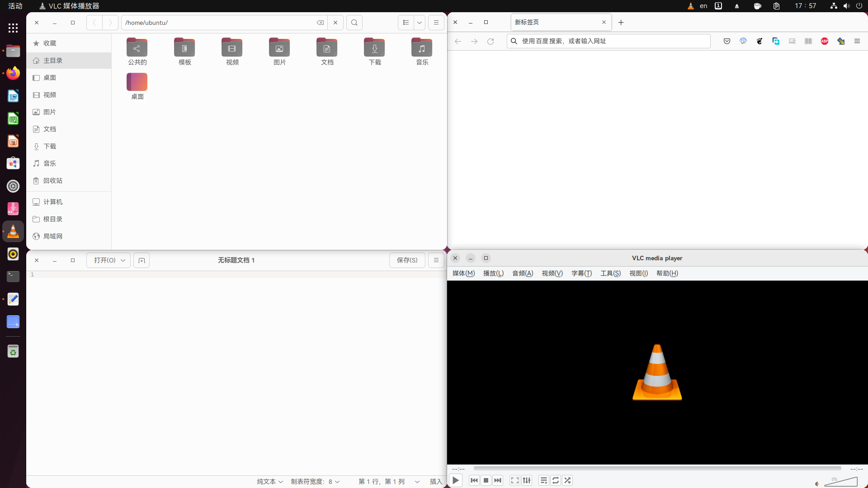This screenshot has width=868, height=488.
Task: Expand the recent files arrow beside 打开(O)
Action: (123, 260)
